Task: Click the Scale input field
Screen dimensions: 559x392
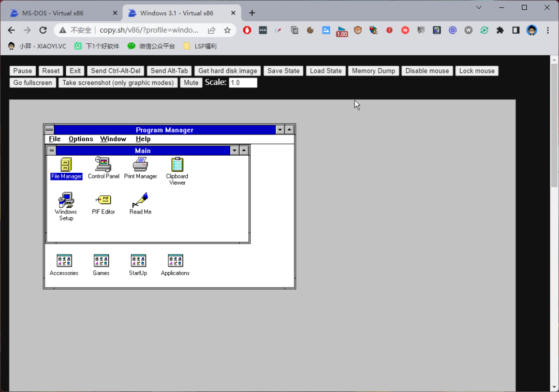Action: [243, 82]
